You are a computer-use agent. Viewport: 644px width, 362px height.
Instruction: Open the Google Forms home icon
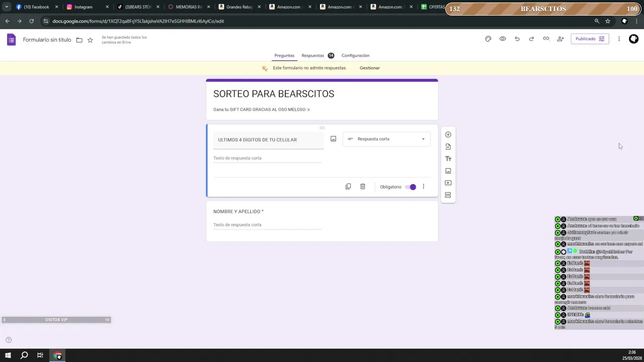(x=11, y=40)
